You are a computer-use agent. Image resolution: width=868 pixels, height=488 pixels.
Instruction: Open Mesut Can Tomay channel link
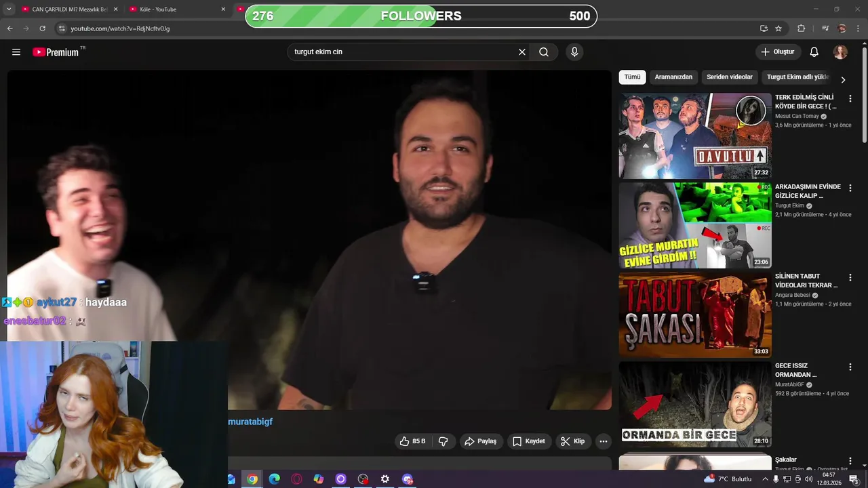coord(797,117)
